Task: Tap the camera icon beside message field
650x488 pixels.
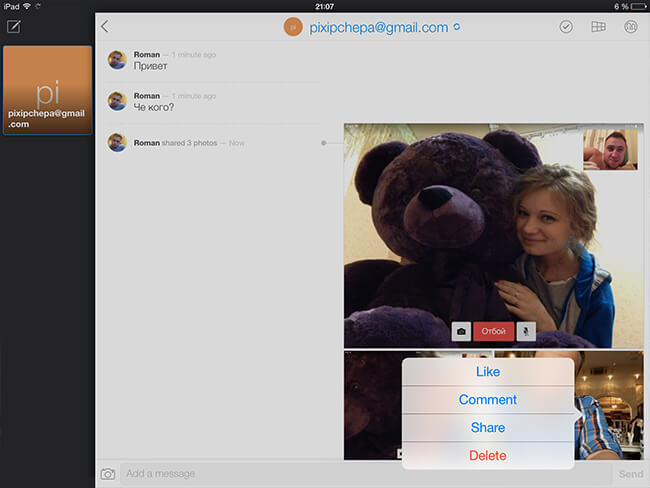Action: (108, 474)
